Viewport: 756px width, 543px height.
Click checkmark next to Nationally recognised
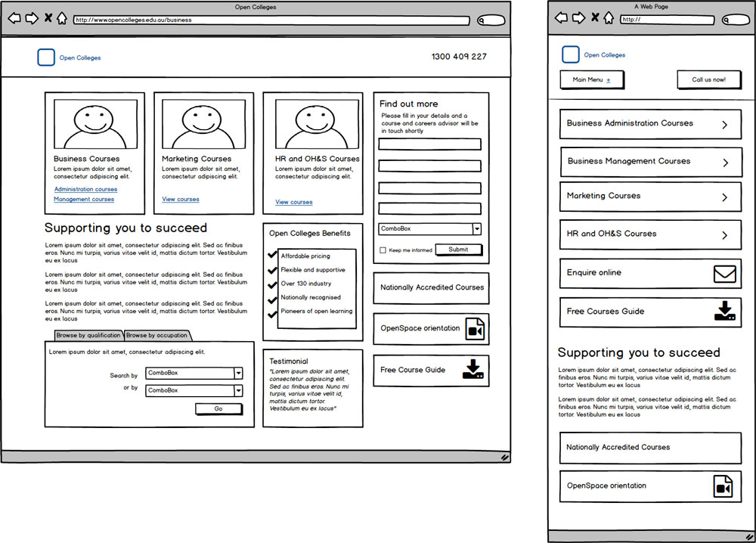click(x=272, y=300)
